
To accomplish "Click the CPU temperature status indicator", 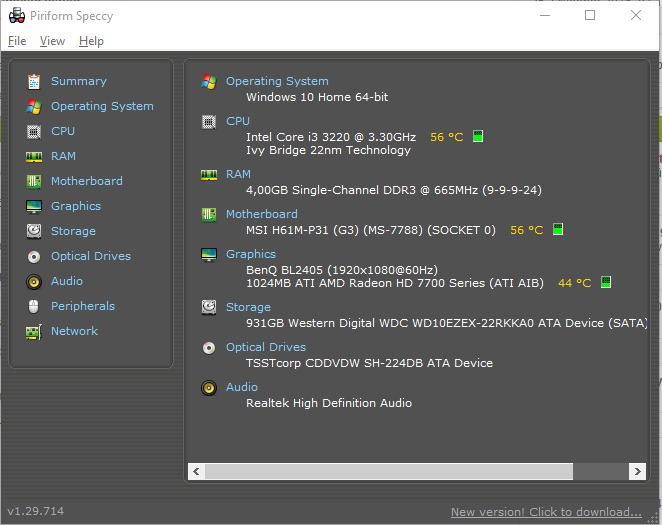I will click(x=478, y=136).
